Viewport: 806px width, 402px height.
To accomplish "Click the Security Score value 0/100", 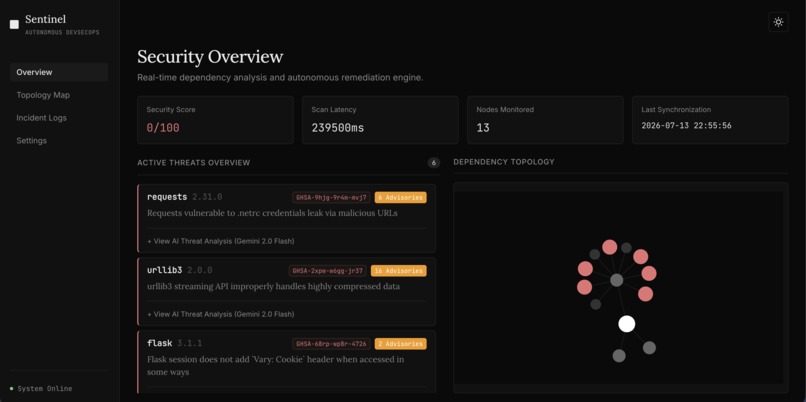I will tap(163, 128).
